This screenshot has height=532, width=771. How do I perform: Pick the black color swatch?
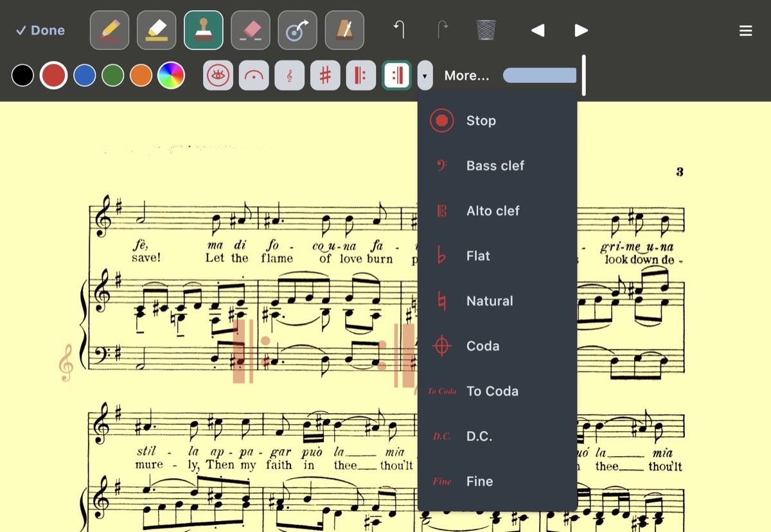pos(22,75)
